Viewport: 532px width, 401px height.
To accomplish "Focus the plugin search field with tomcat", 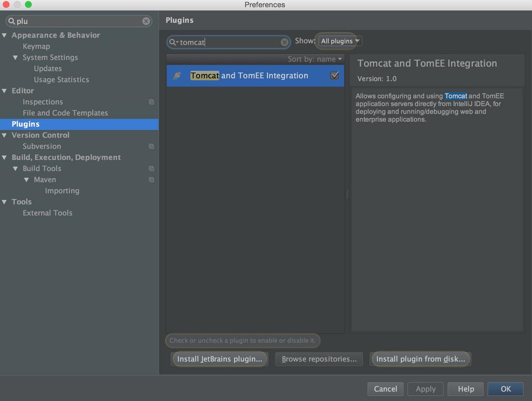I will click(228, 42).
